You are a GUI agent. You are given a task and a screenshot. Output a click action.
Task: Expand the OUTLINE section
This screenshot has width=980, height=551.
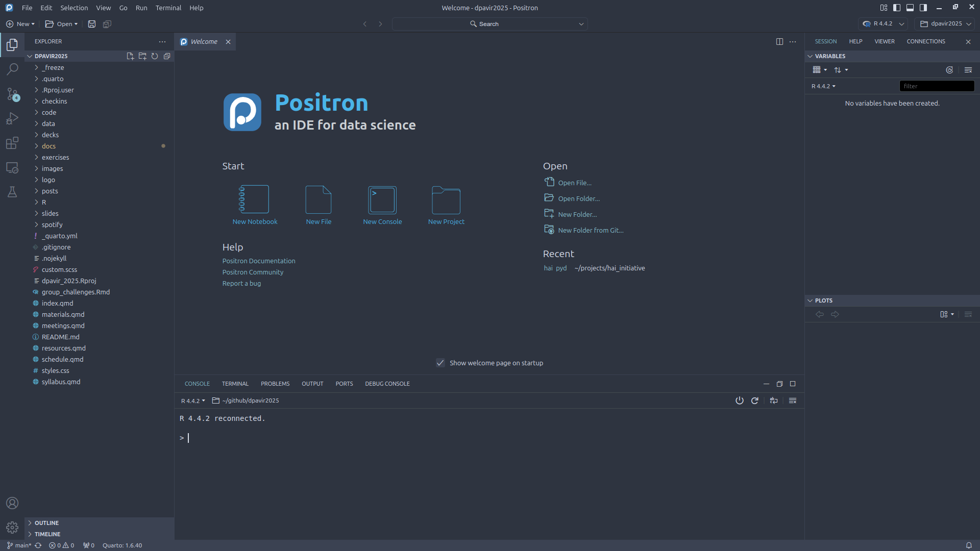pyautogui.click(x=46, y=523)
